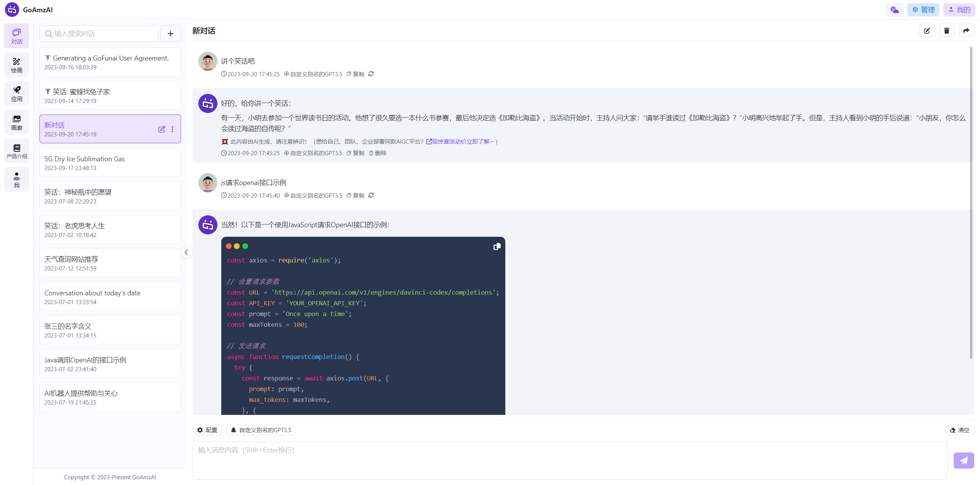Click the copy code icon in code block
Viewport: 980px width, 485px height.
tap(497, 247)
